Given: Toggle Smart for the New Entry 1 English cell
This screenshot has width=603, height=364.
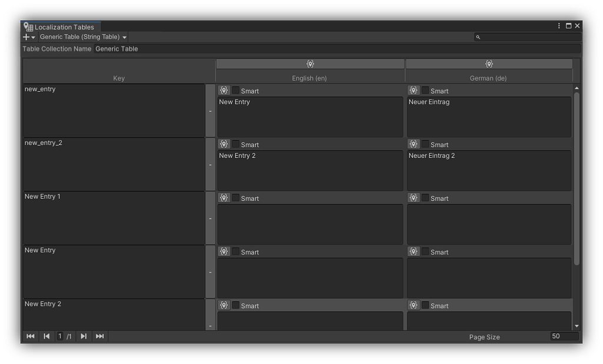Looking at the screenshot, I should [x=236, y=198].
